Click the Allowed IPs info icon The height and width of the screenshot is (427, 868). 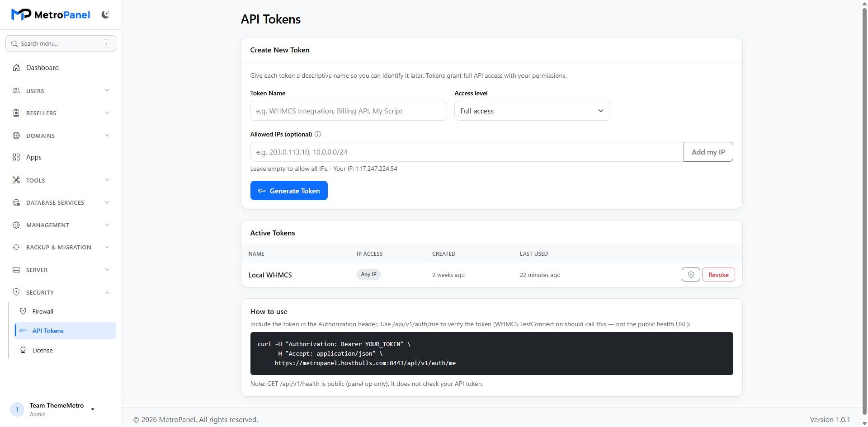318,134
